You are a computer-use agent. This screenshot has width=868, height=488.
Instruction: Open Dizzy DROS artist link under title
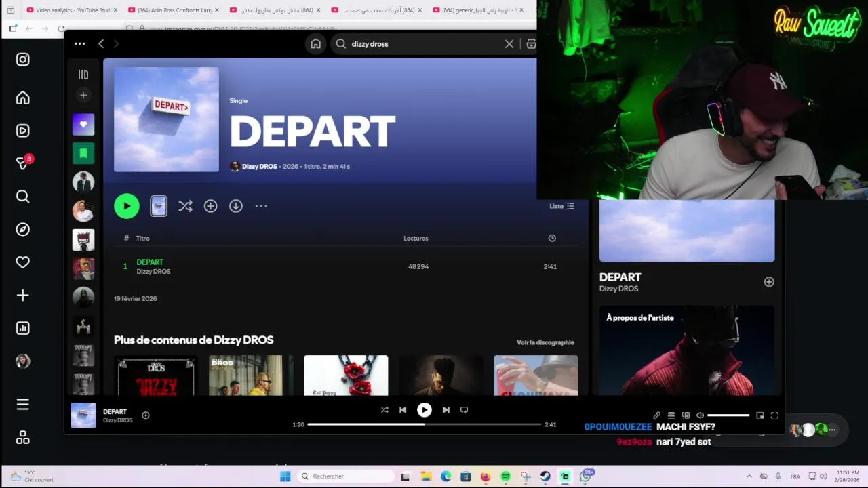coord(260,167)
